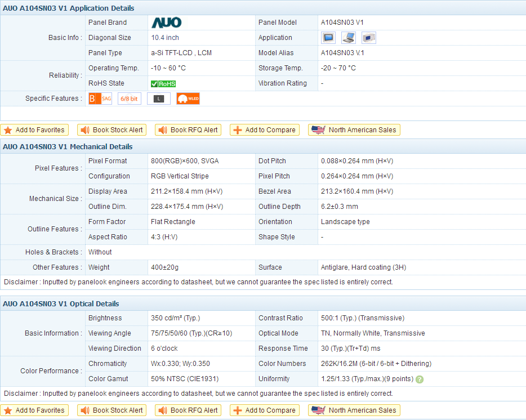Screen dimensions: 526x420
Task: Click the viewing angle 75/75/50/60 value
Action: 191,333
